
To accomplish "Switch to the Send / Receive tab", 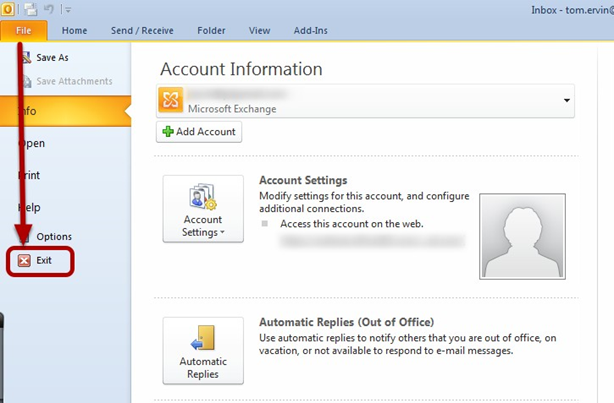I will pyautogui.click(x=140, y=31).
